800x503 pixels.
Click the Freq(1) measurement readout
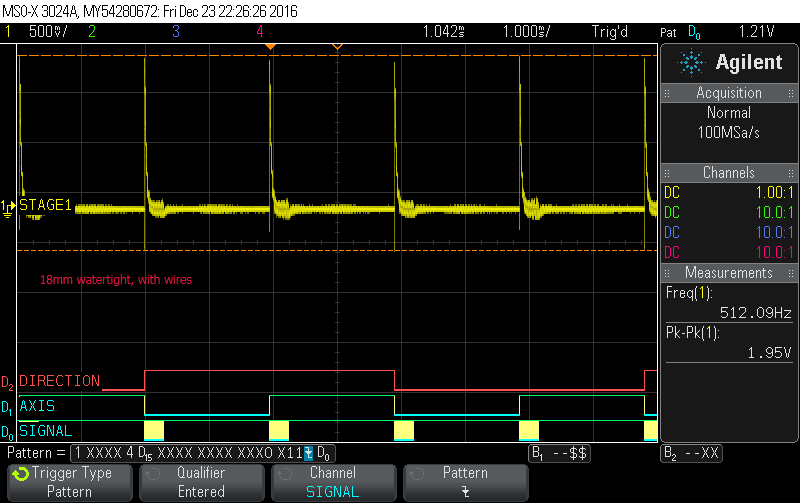coord(729,303)
